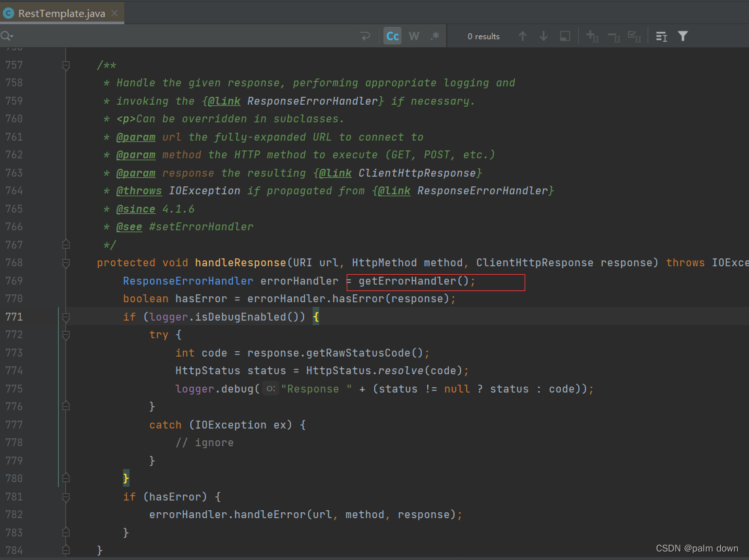Toggle Regex search option
The width and height of the screenshot is (749, 560).
click(435, 37)
